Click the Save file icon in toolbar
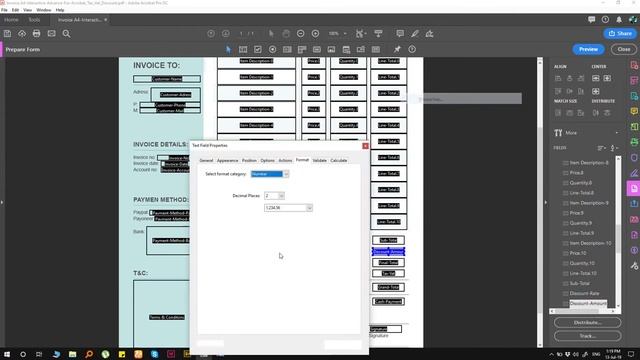This screenshot has width=640, height=360. coord(7,34)
